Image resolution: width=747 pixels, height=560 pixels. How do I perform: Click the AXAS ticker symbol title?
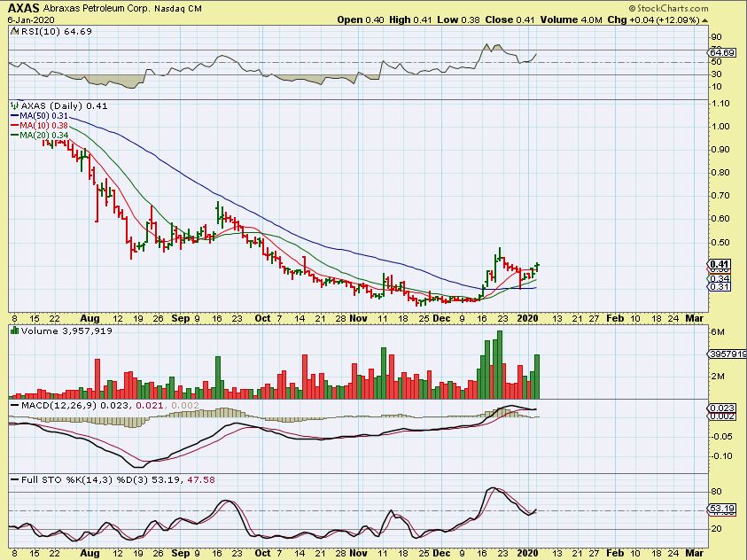tap(23, 8)
